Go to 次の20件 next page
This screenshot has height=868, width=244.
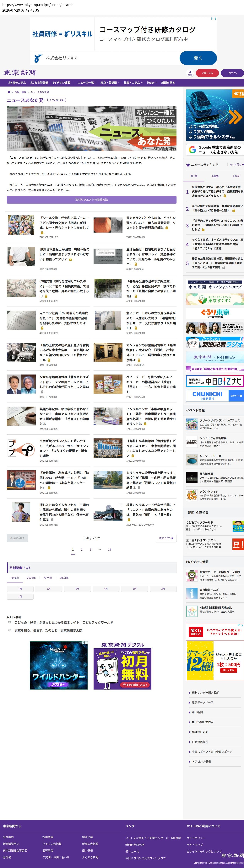click(x=166, y=538)
